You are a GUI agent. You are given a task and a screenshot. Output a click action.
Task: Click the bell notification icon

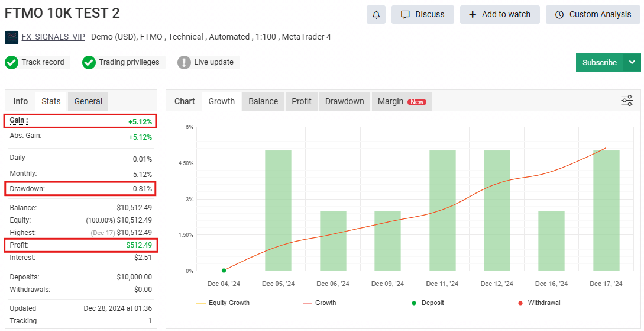point(376,14)
